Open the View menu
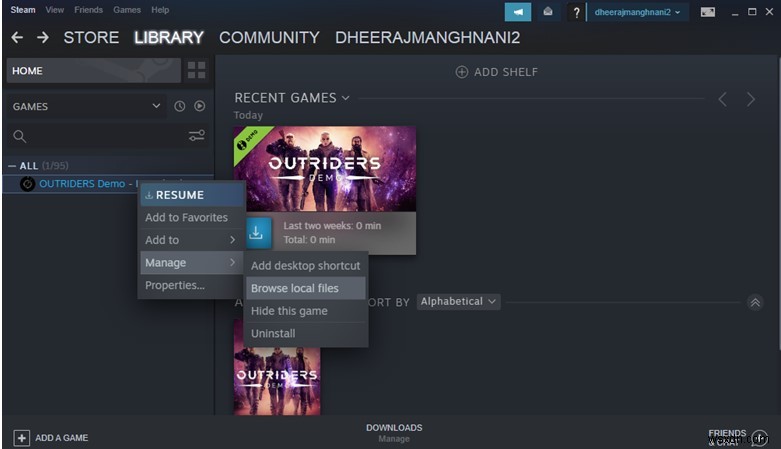781x449 pixels. point(55,10)
